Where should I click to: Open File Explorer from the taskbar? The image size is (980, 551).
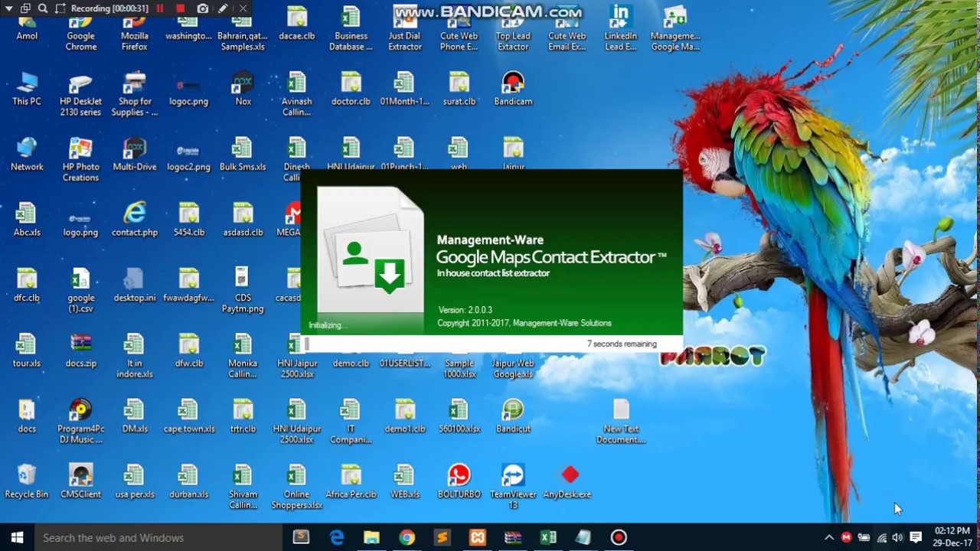pyautogui.click(x=371, y=537)
